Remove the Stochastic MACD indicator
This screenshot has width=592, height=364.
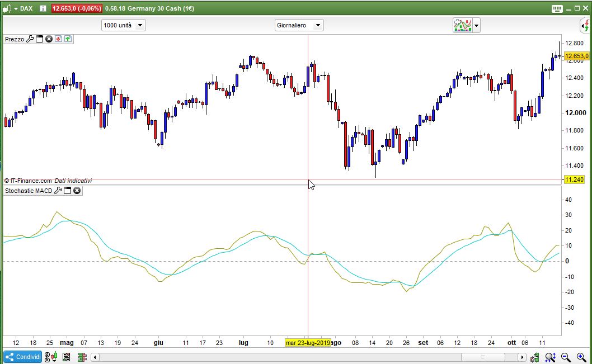[77, 191]
